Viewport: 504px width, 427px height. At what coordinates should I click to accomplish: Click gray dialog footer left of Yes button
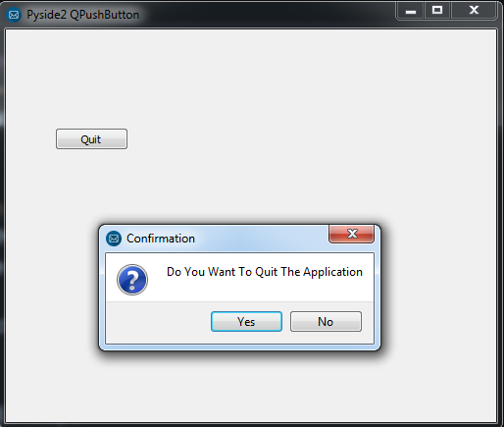point(158,322)
